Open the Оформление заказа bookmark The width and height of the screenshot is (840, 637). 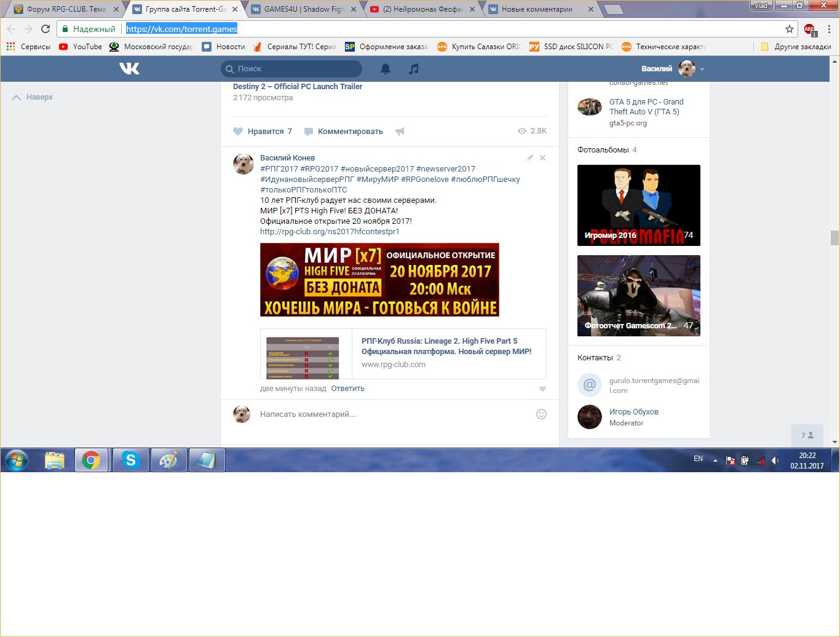pos(386,47)
